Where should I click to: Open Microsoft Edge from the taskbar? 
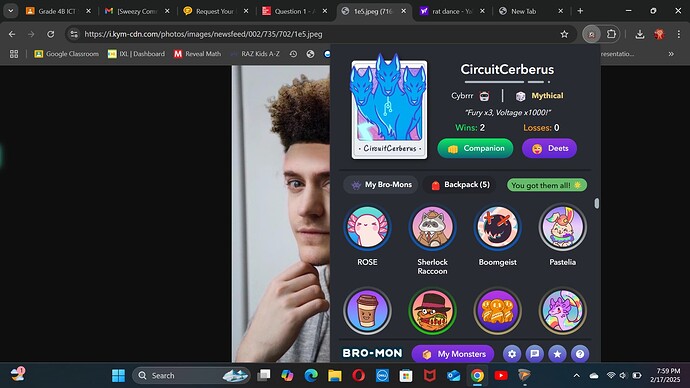(311, 375)
